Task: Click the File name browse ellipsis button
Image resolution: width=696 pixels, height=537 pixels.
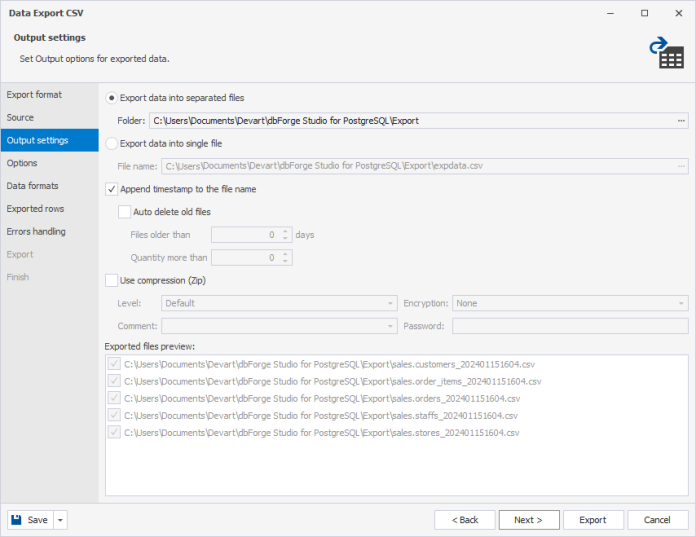Action: [681, 166]
